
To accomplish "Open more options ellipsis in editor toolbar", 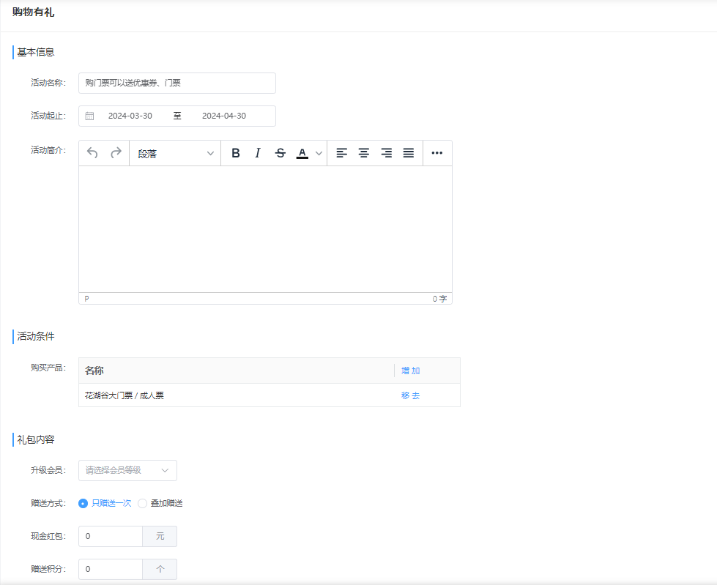I will click(x=437, y=153).
